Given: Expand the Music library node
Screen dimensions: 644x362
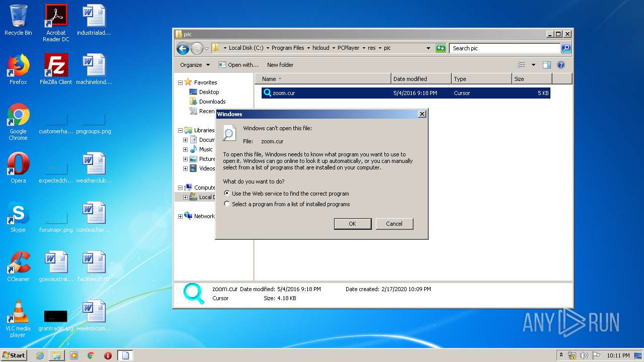Looking at the screenshot, I should (x=185, y=149).
